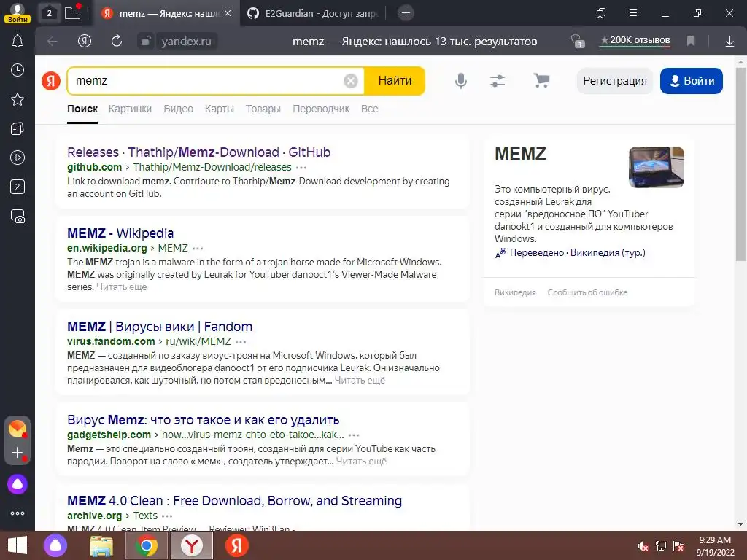Image resolution: width=747 pixels, height=560 pixels.
Task: Select Товары search category
Action: 263,109
